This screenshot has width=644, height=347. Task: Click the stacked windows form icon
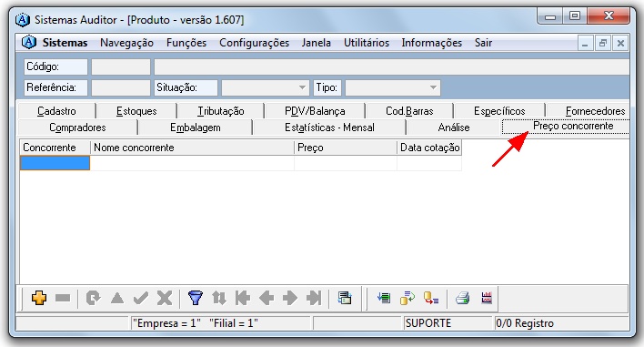point(345,298)
